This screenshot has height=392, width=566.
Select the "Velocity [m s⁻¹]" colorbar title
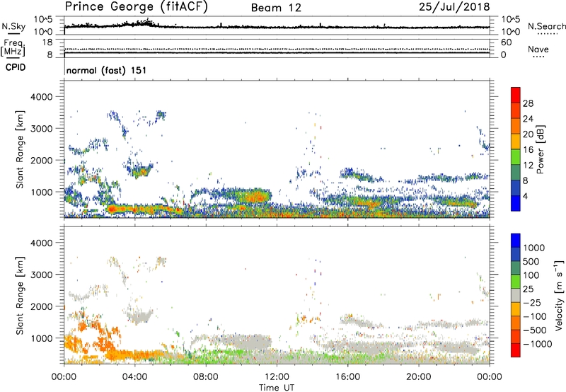[559, 295]
